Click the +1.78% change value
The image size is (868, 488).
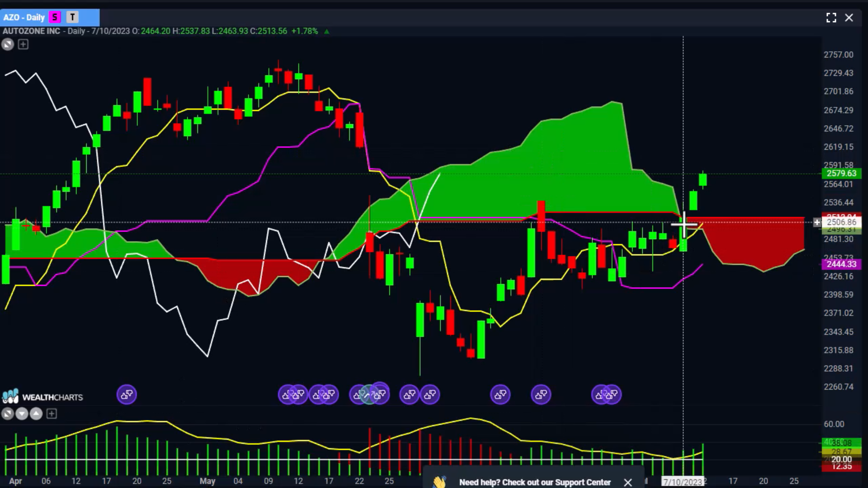coord(305,31)
